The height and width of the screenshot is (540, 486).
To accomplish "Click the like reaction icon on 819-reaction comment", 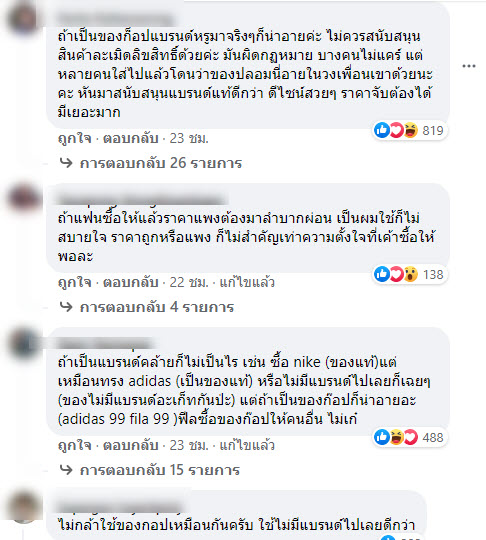I will click(382, 130).
